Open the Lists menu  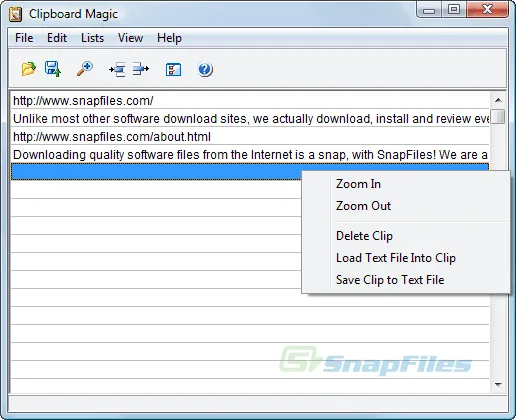tap(92, 38)
